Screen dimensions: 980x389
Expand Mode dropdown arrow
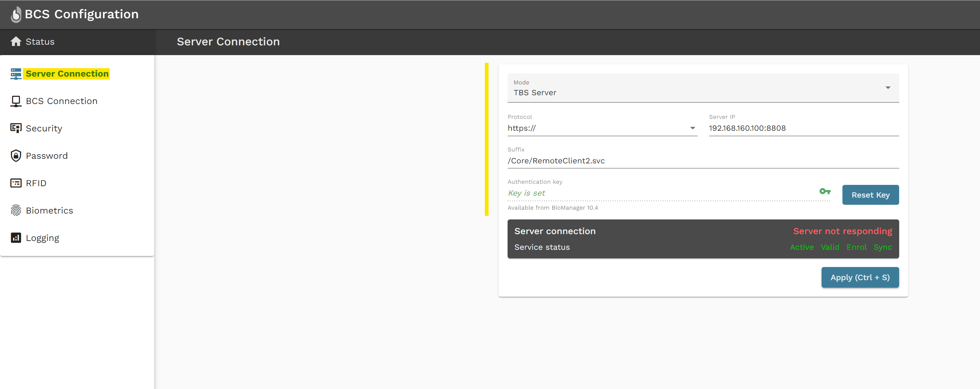pos(887,88)
